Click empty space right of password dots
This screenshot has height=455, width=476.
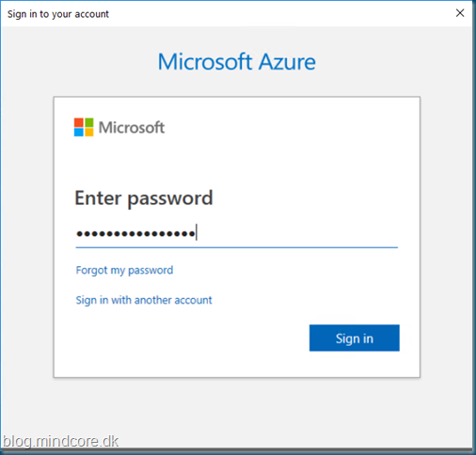pyautogui.click(x=298, y=233)
